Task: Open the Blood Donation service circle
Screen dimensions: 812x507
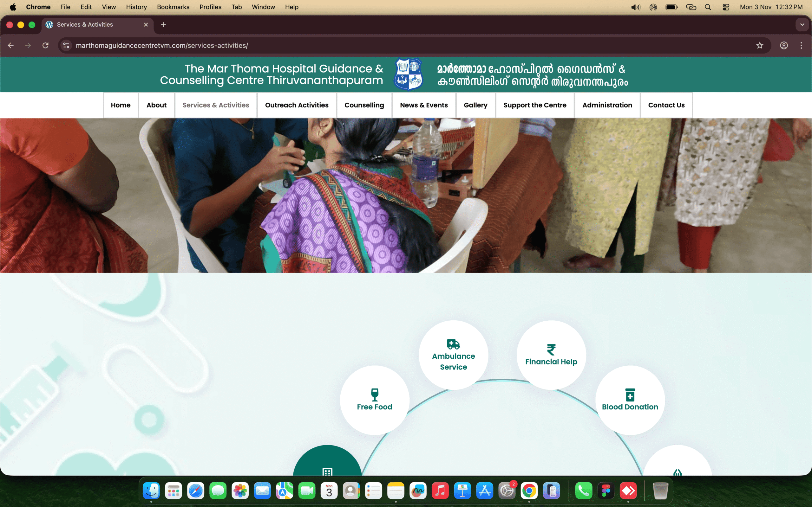Action: 630,400
